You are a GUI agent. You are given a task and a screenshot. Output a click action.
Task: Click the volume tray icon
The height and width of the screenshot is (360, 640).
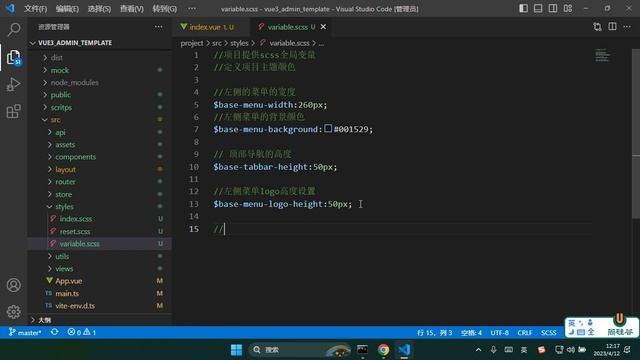571,350
